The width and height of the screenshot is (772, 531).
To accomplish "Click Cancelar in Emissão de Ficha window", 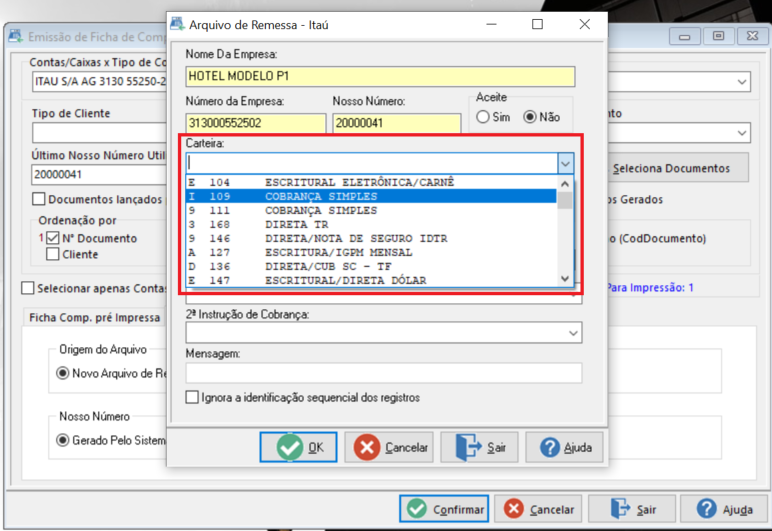I will (x=538, y=509).
